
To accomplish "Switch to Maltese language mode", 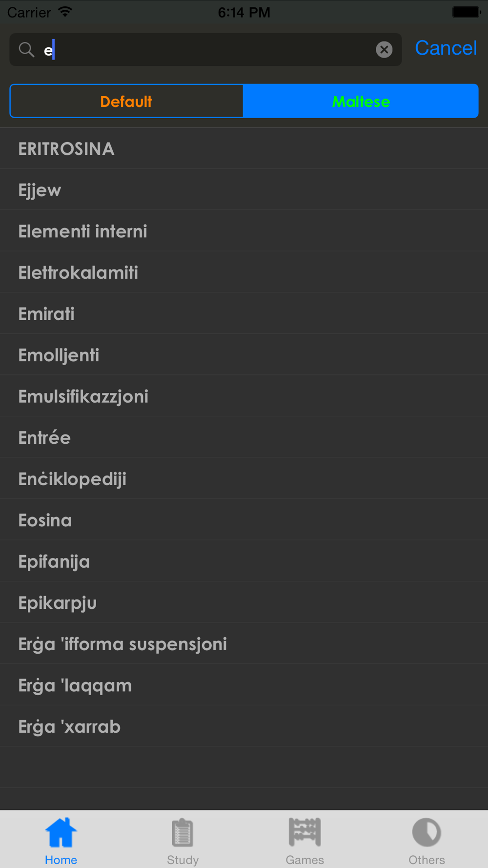I will click(361, 101).
